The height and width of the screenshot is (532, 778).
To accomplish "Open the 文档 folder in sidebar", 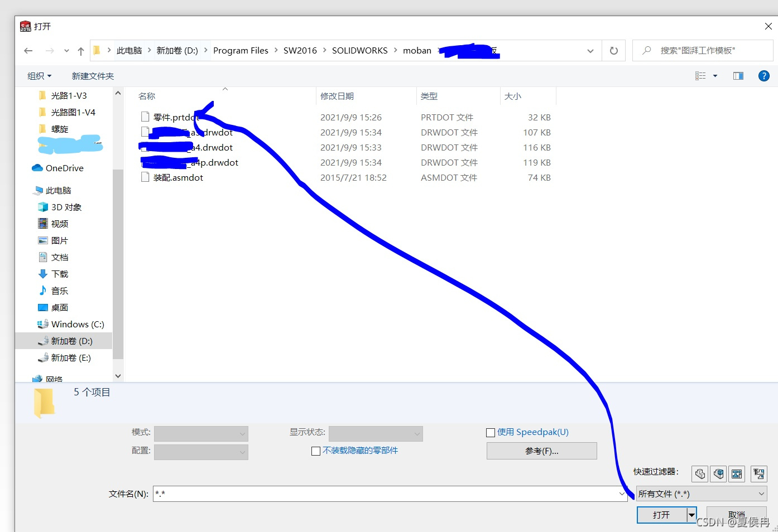I will [54, 257].
